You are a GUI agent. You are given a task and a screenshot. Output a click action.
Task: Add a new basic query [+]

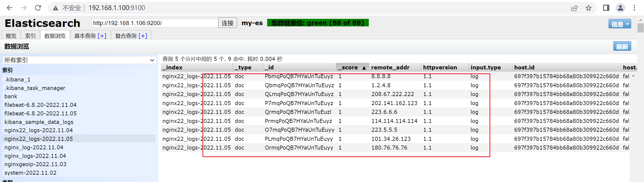102,36
